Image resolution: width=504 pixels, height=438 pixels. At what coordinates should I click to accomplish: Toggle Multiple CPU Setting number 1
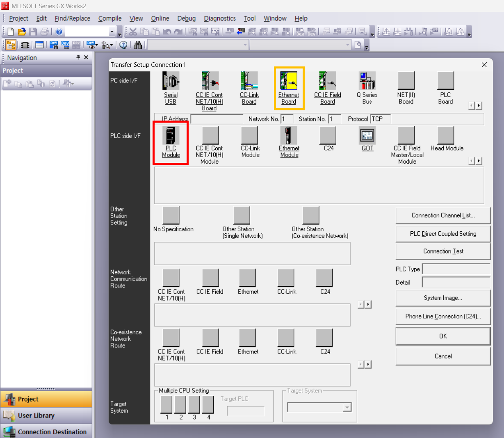coord(166,404)
